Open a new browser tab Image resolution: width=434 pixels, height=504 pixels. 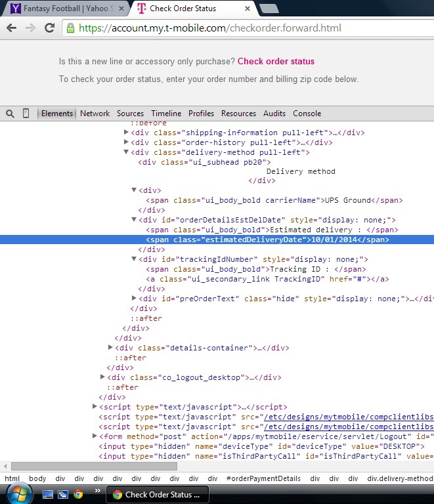(x=269, y=9)
